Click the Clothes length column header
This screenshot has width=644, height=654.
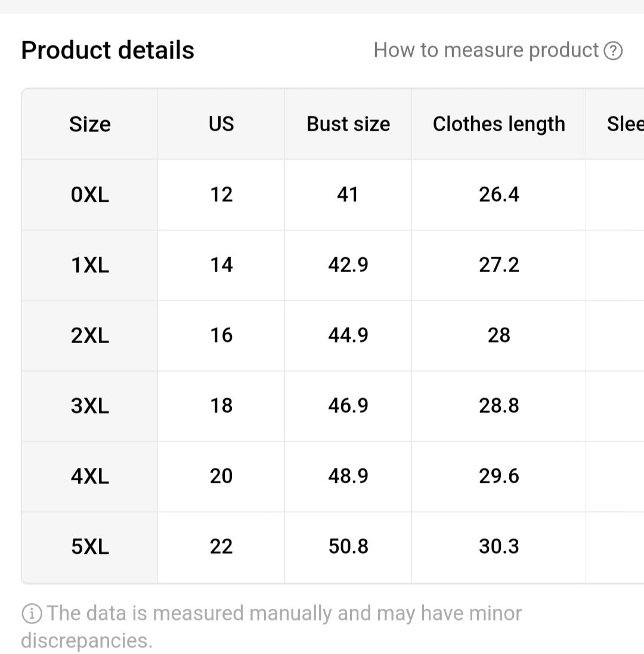tap(499, 124)
